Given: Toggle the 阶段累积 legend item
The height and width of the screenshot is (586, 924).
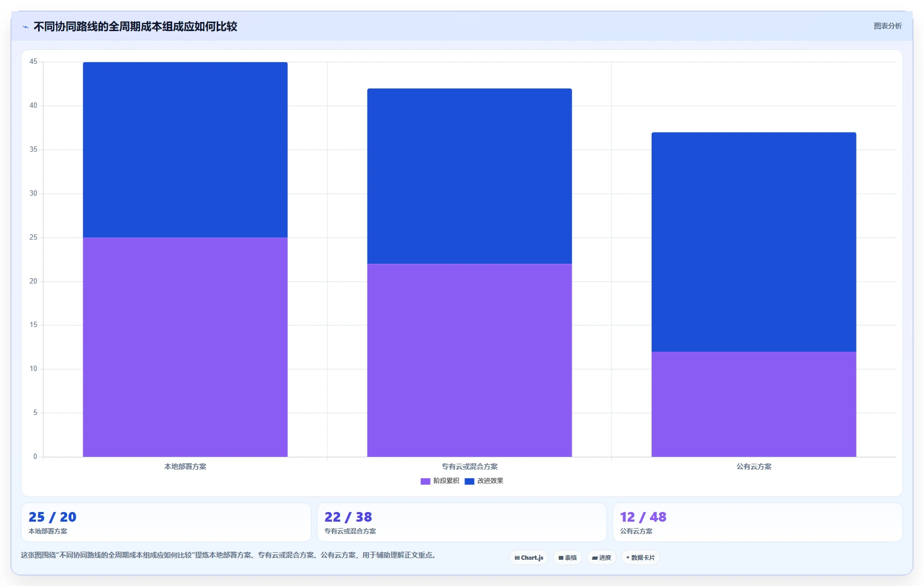Looking at the screenshot, I should (x=440, y=481).
